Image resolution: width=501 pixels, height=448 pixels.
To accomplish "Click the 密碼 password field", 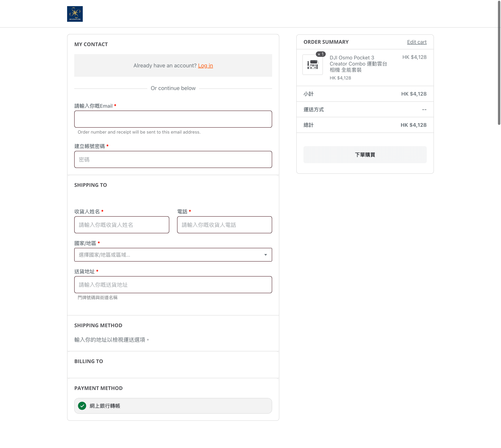I will pyautogui.click(x=173, y=159).
